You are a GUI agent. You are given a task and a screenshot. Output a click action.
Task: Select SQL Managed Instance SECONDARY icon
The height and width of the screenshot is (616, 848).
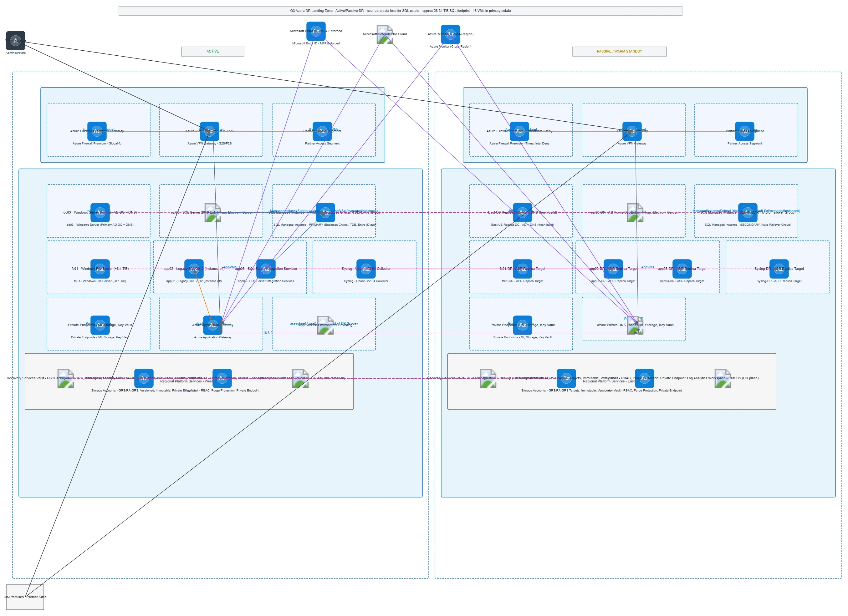[x=748, y=213]
